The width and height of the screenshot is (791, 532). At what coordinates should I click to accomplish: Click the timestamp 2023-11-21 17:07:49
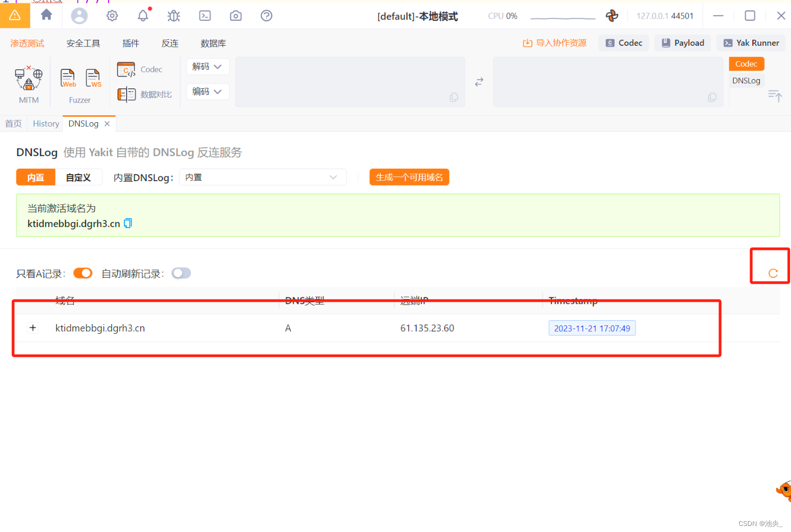point(592,328)
